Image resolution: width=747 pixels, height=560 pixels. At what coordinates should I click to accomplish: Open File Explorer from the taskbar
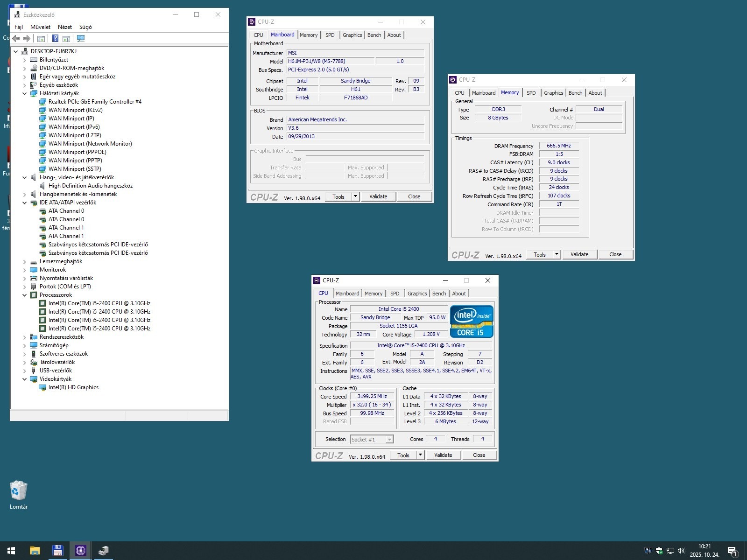pos(35,551)
